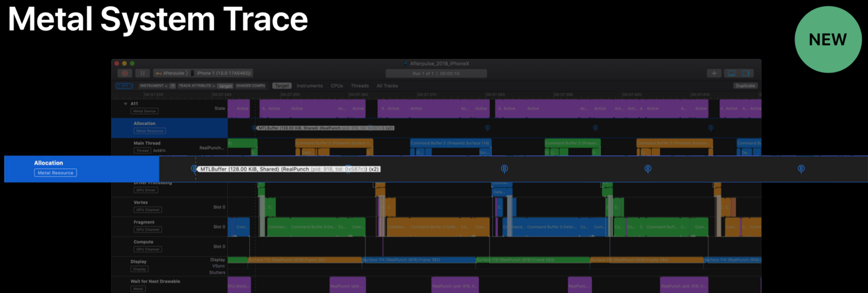The width and height of the screenshot is (868, 293).
Task: Toggle the bottom detail pane view button
Action: (x=732, y=73)
